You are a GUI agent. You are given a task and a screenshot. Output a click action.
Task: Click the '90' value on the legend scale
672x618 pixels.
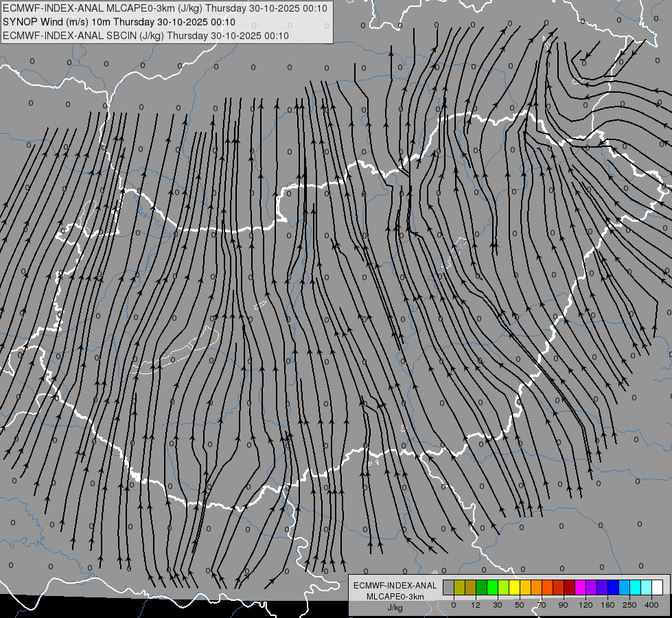(x=564, y=605)
